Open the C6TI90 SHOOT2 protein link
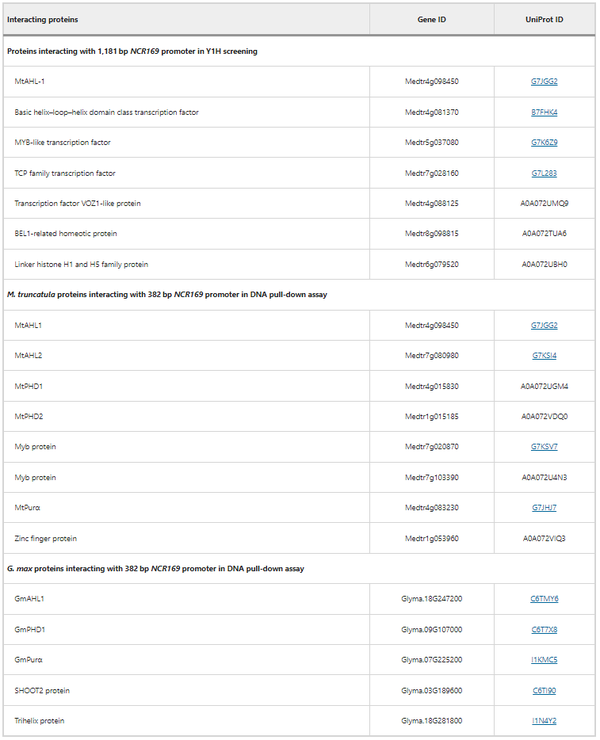Viewport: 600px width, 740px height. pos(544,690)
